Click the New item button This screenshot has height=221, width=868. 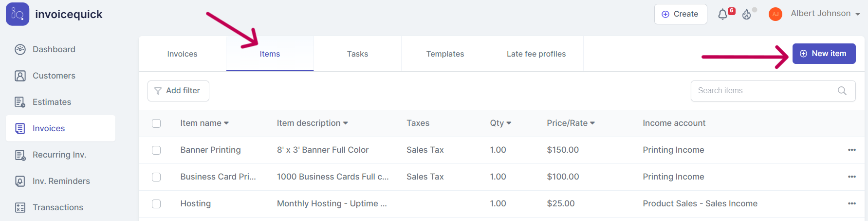824,54
